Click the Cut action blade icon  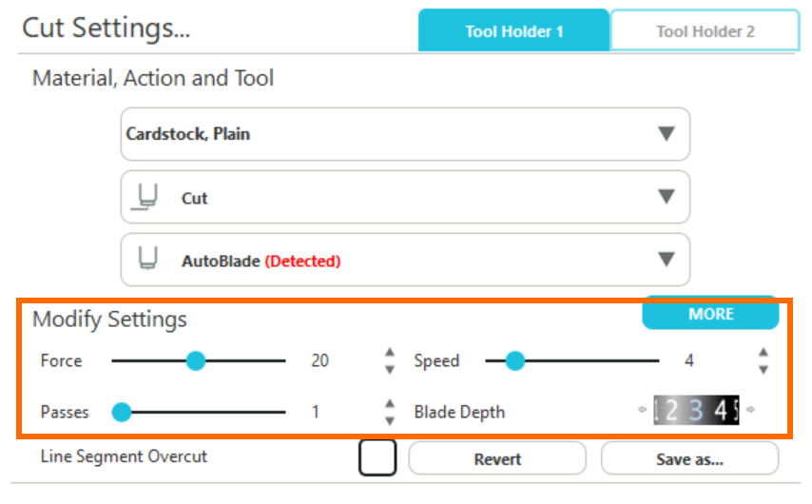click(145, 198)
